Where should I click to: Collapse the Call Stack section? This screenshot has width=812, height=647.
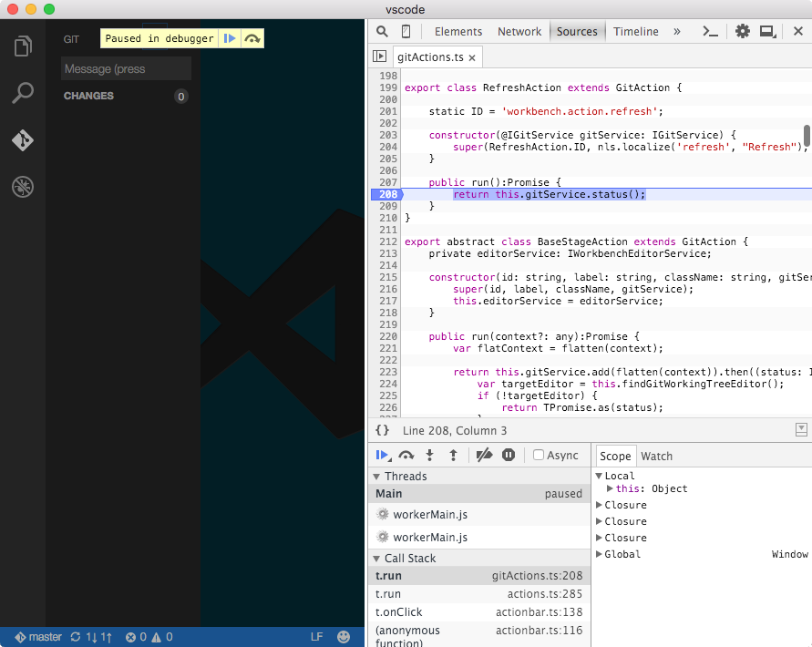[x=376, y=558]
